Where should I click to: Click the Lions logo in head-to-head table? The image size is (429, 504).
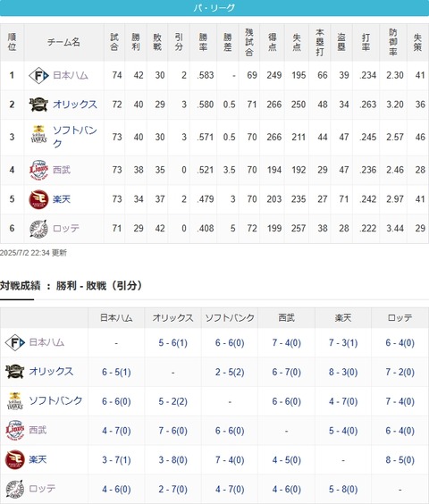15,430
